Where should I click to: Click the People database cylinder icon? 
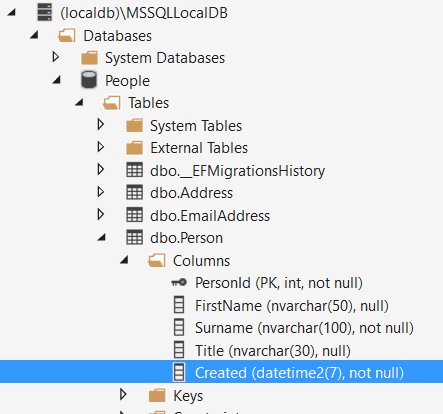coord(89,80)
